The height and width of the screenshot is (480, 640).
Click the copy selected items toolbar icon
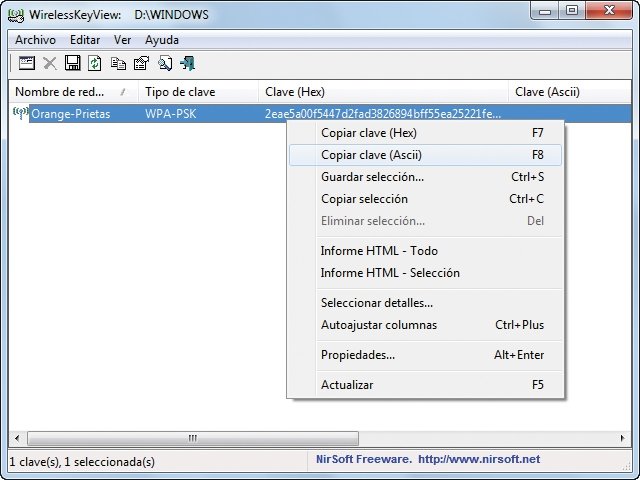(x=118, y=63)
